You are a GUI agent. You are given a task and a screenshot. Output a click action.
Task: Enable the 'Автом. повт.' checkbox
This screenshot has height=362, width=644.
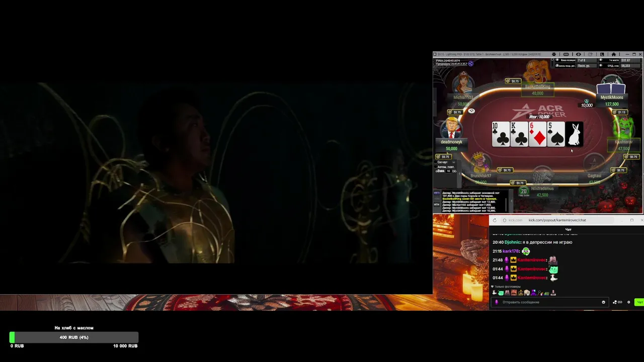pyautogui.click(x=436, y=167)
